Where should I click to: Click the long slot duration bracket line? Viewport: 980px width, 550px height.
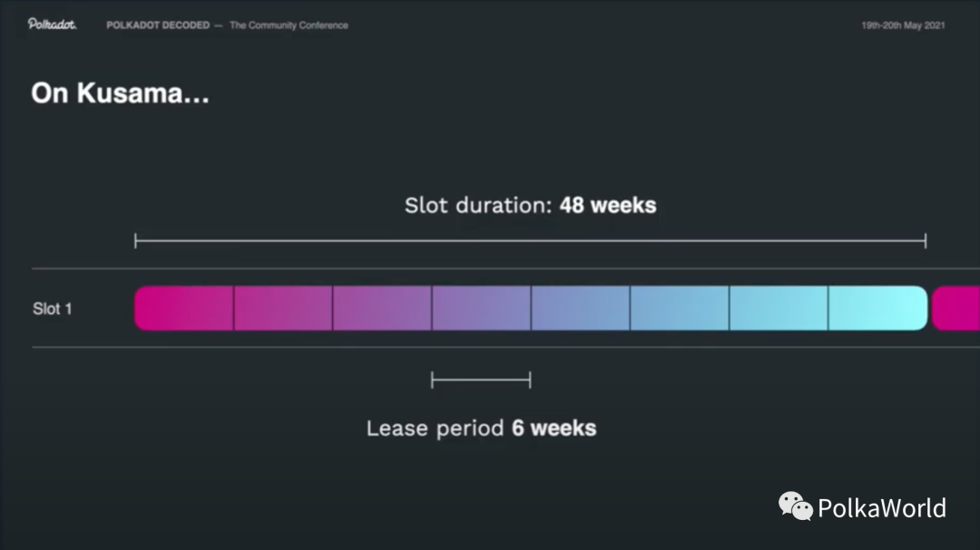tap(530, 241)
